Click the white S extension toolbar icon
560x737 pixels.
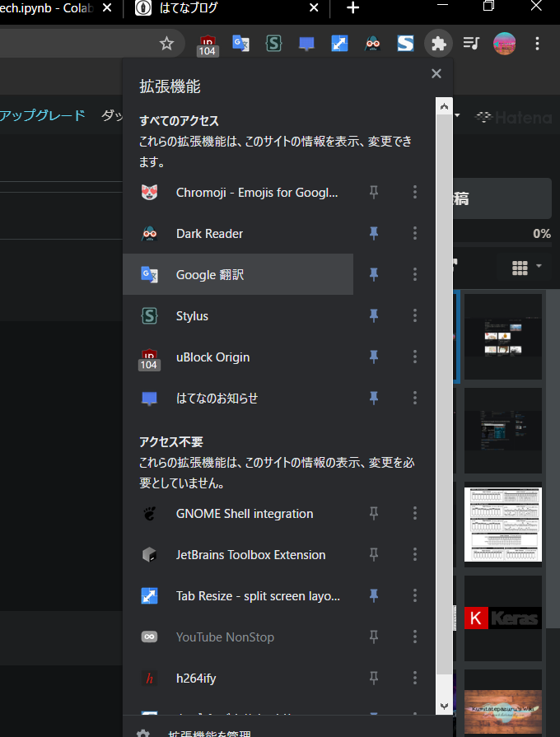[x=405, y=44]
